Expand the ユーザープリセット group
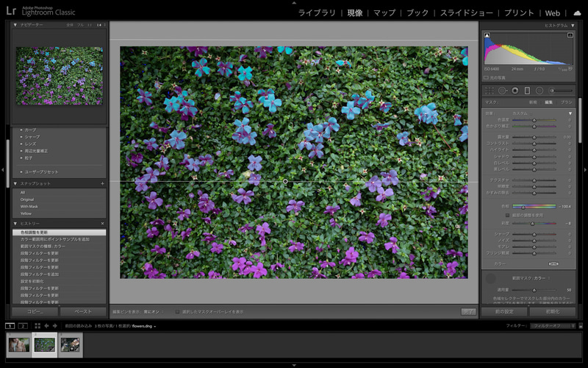Image resolution: width=588 pixels, height=368 pixels. [x=21, y=172]
